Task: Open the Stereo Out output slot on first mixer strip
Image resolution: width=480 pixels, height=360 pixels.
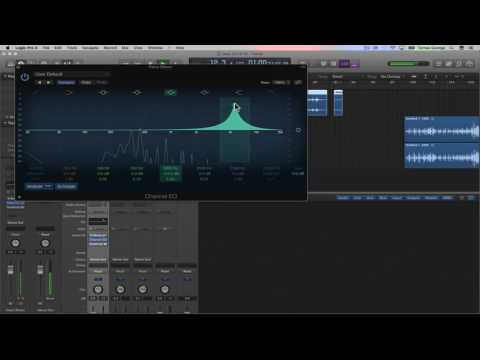Action: [x=98, y=259]
